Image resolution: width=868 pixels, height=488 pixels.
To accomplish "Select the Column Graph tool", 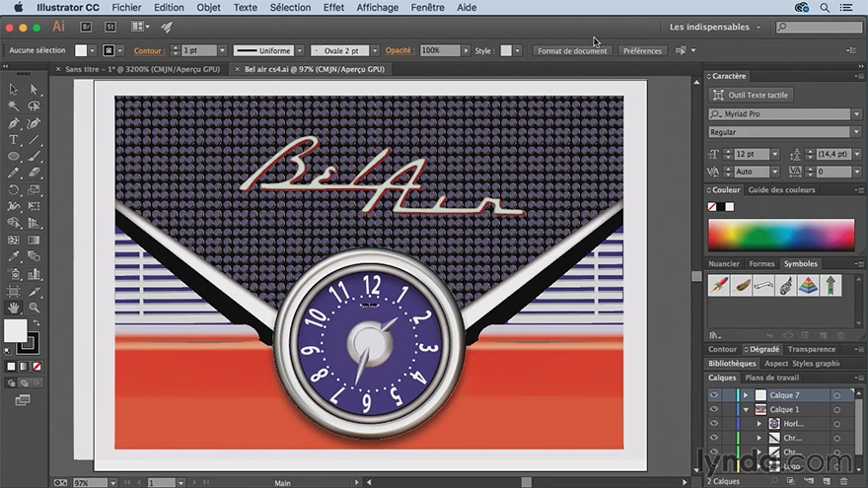I will click(x=34, y=274).
